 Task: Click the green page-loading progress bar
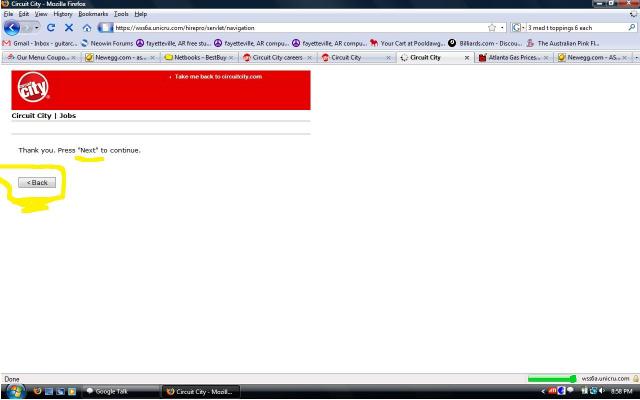(x=551, y=379)
